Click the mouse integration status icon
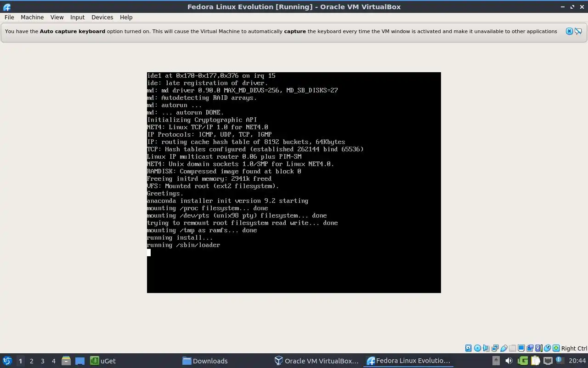 click(547, 348)
